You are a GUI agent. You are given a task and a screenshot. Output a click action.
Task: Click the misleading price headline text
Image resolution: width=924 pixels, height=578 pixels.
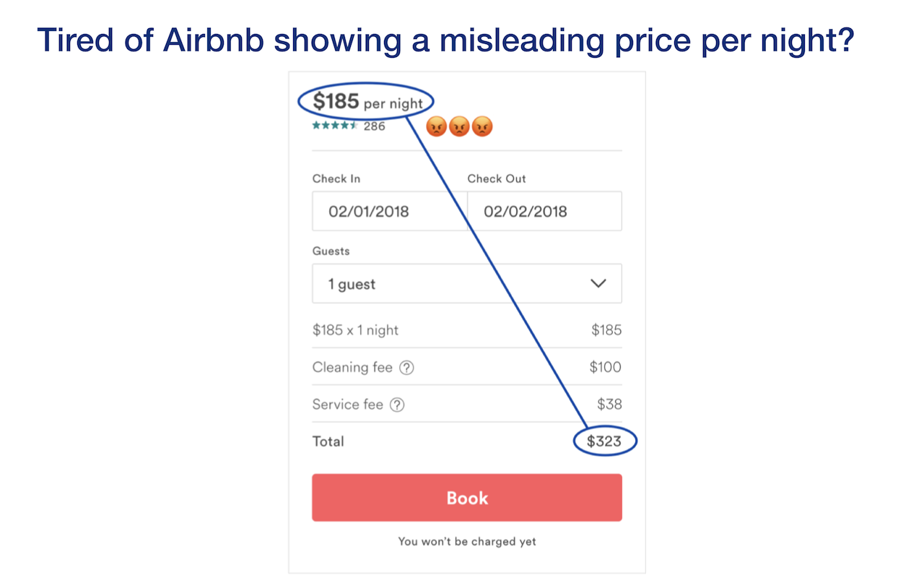[x=448, y=40]
